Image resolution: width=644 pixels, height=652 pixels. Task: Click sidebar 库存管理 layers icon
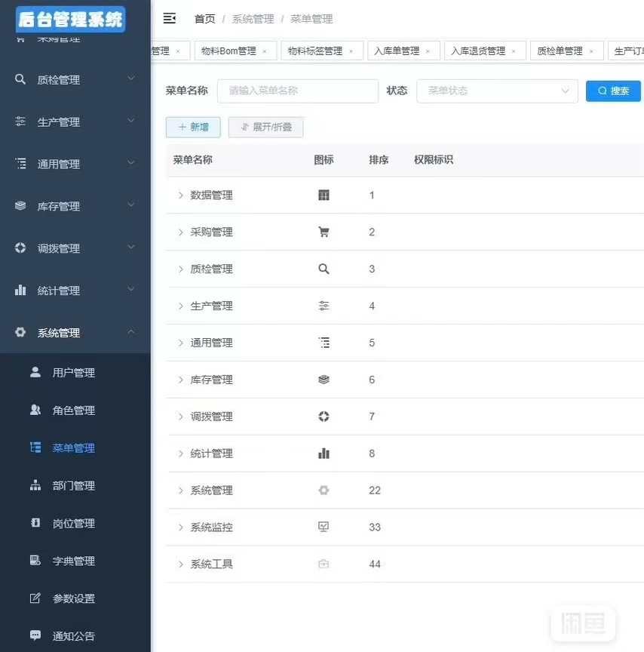(x=20, y=205)
